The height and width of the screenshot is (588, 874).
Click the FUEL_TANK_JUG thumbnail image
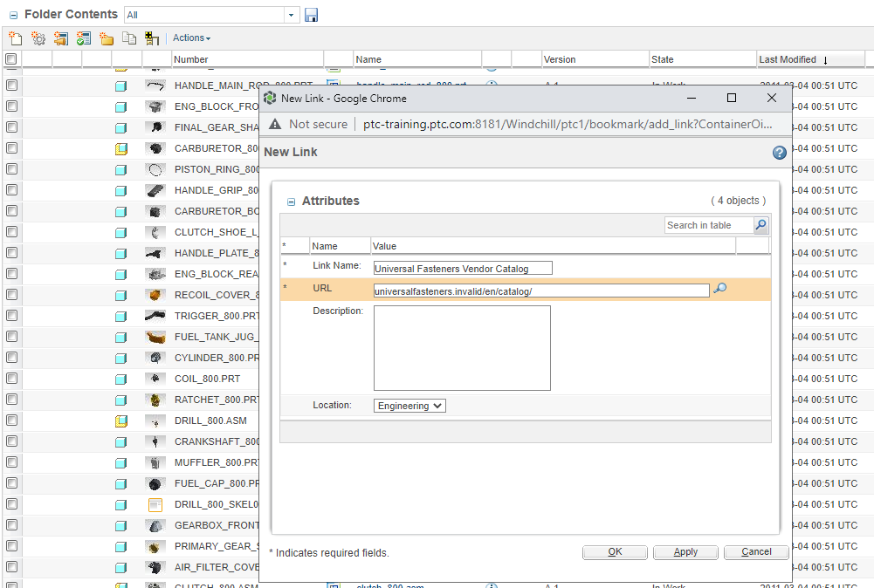[155, 337]
